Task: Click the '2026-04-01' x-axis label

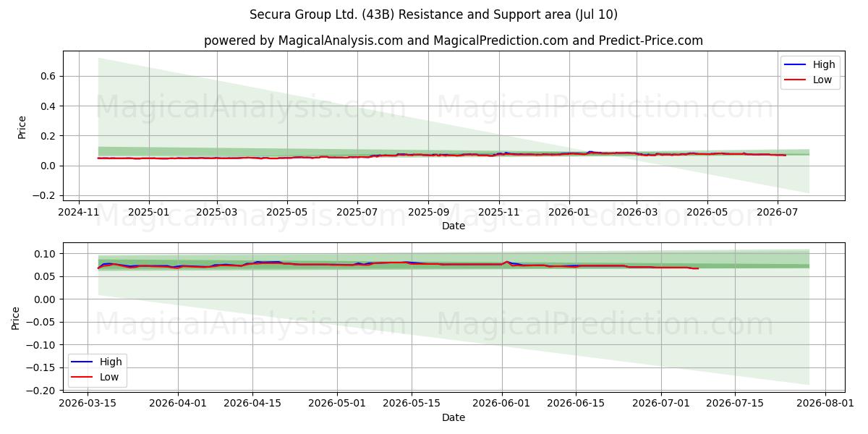Action: 178,404
